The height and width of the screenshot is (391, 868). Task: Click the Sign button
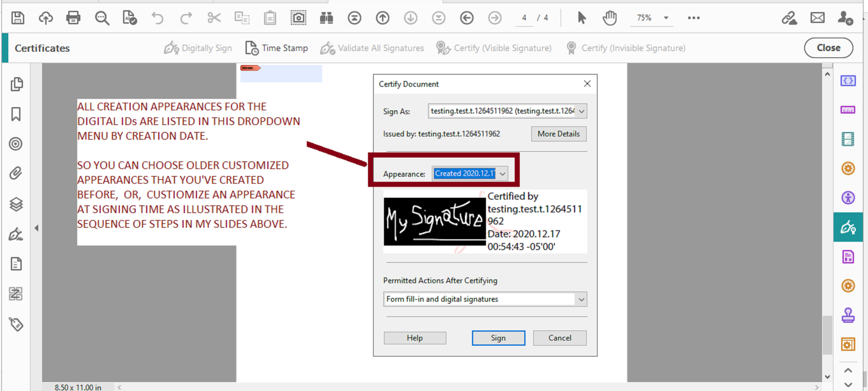coord(498,338)
